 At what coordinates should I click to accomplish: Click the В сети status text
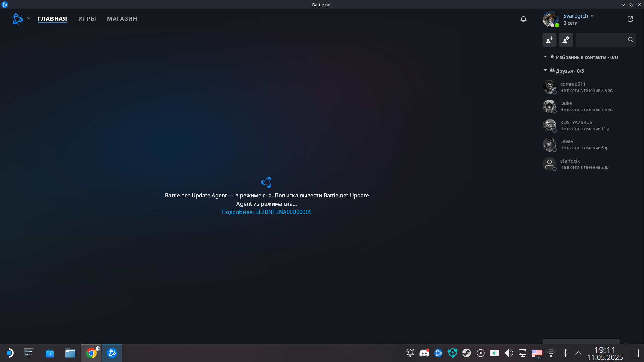pos(570,23)
